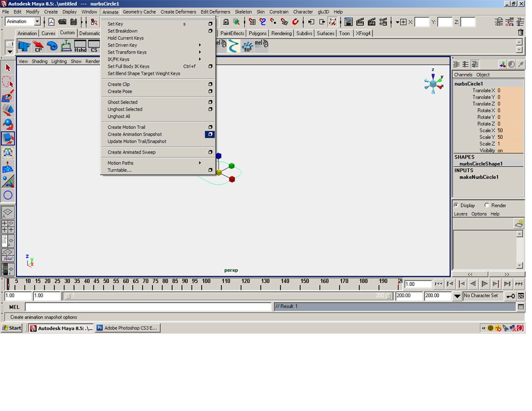Toggle the magnet Make Live icon
Image resolution: width=532 pixels, height=411 pixels.
pos(296,22)
